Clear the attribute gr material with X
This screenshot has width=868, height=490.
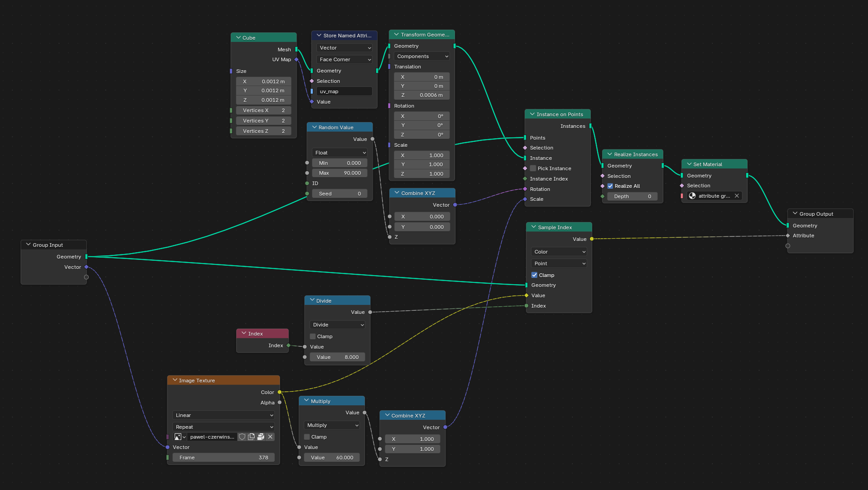737,196
